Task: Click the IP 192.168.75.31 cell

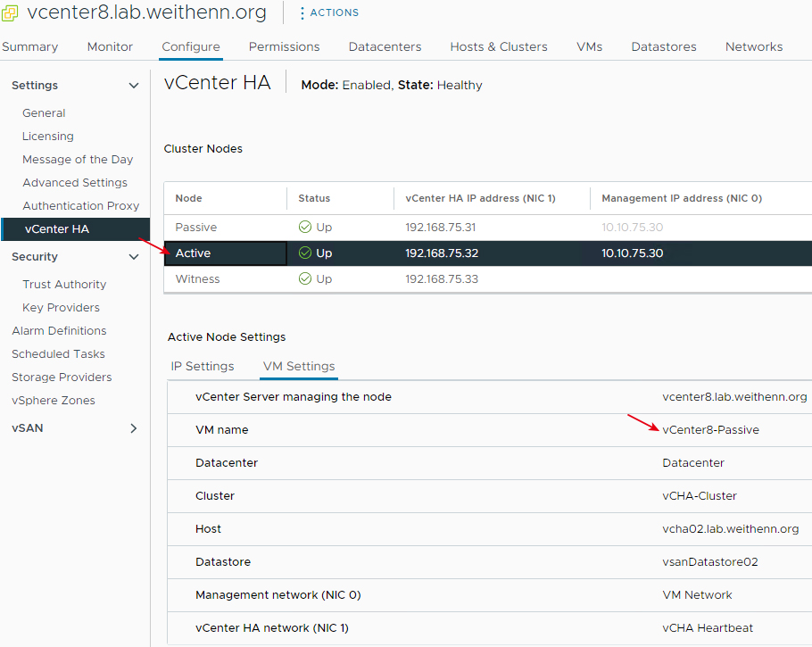Action: pos(440,228)
